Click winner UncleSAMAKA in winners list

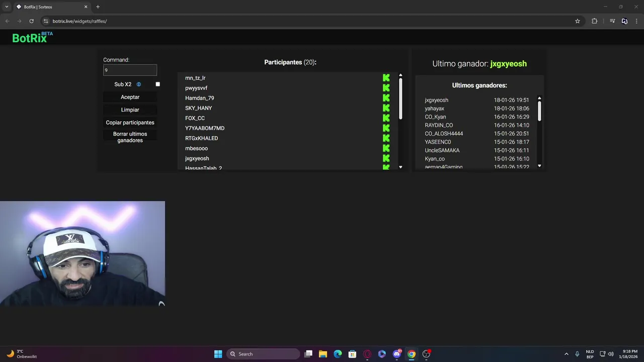(x=442, y=150)
